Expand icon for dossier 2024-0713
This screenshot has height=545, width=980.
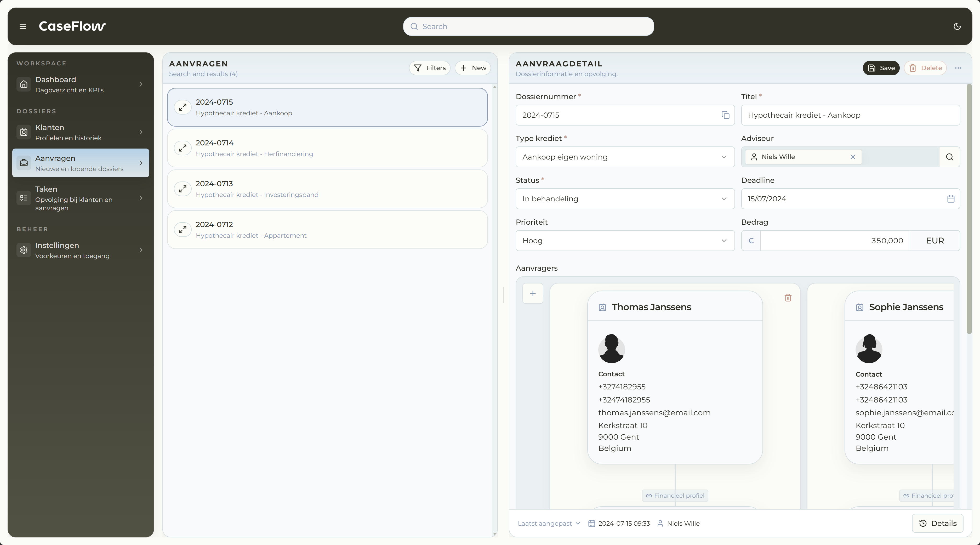[183, 189]
